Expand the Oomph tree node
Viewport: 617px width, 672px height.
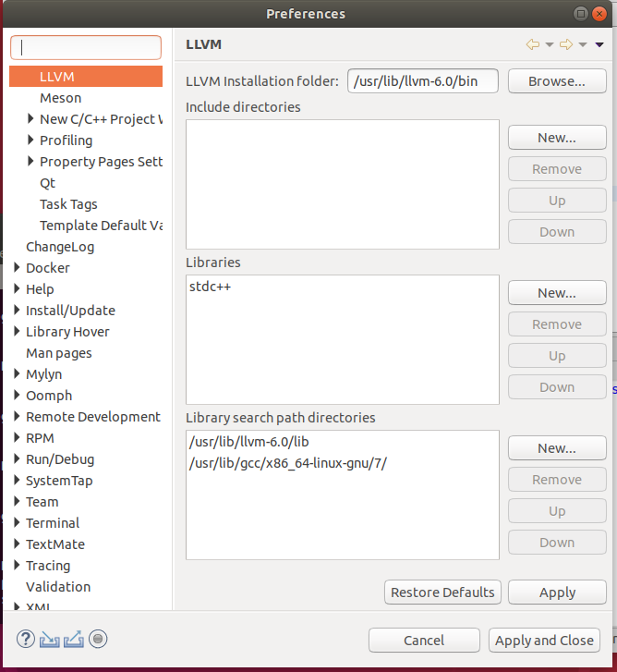[17, 395]
